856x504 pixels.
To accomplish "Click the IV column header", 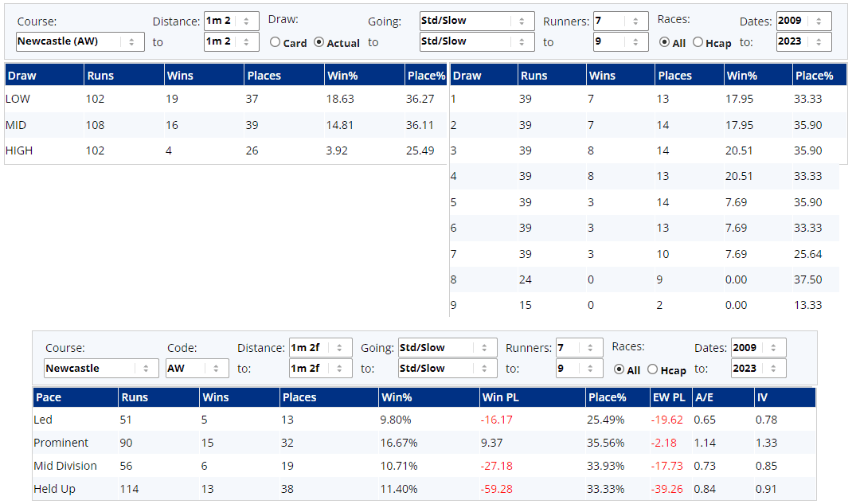I will [x=762, y=397].
